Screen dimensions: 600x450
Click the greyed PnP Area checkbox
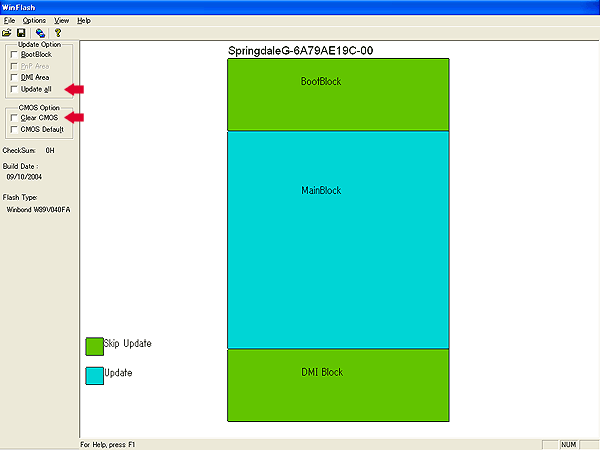tap(13, 66)
